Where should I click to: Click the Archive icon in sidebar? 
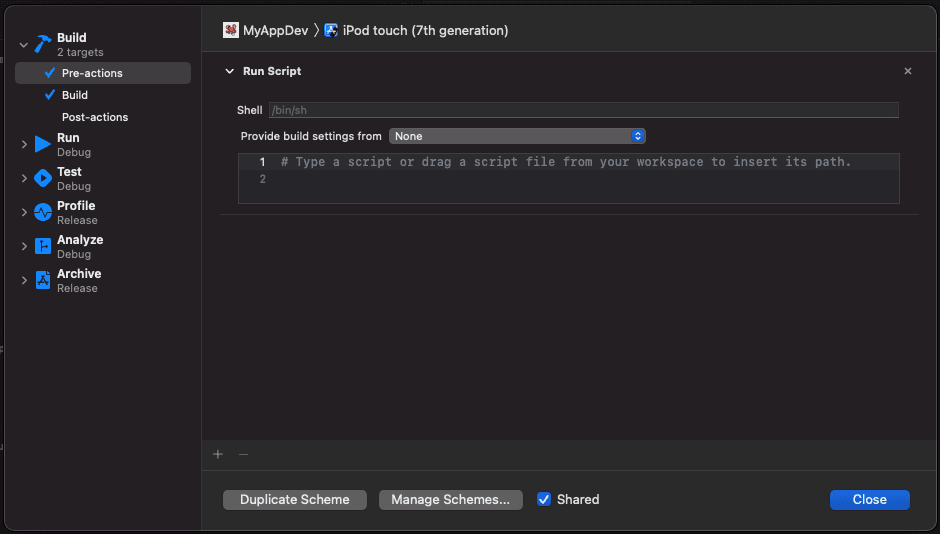(43, 280)
